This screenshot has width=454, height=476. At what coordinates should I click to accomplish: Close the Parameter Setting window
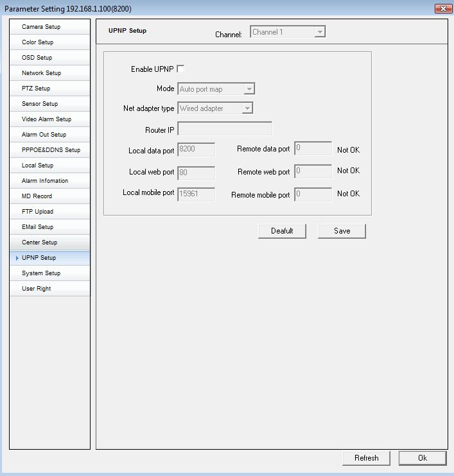pos(442,8)
